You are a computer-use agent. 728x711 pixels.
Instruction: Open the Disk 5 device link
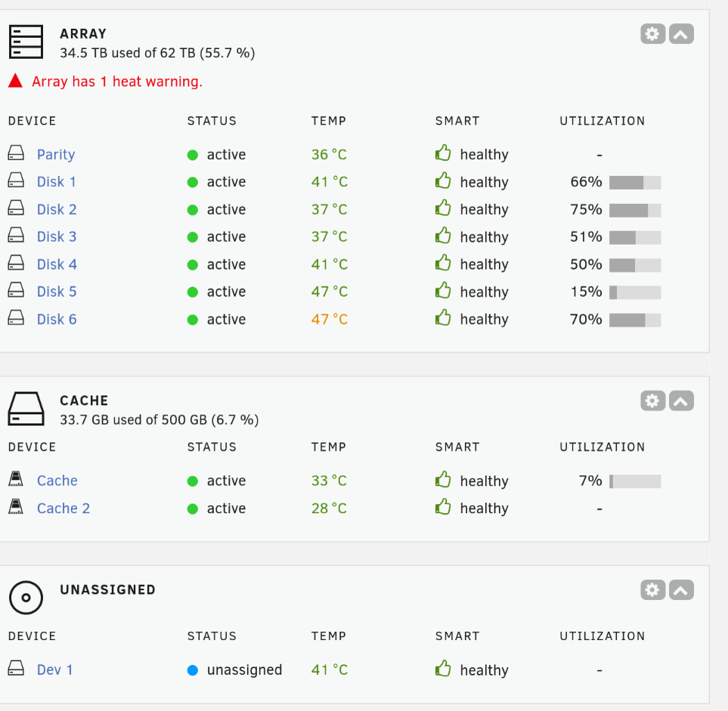(57, 292)
